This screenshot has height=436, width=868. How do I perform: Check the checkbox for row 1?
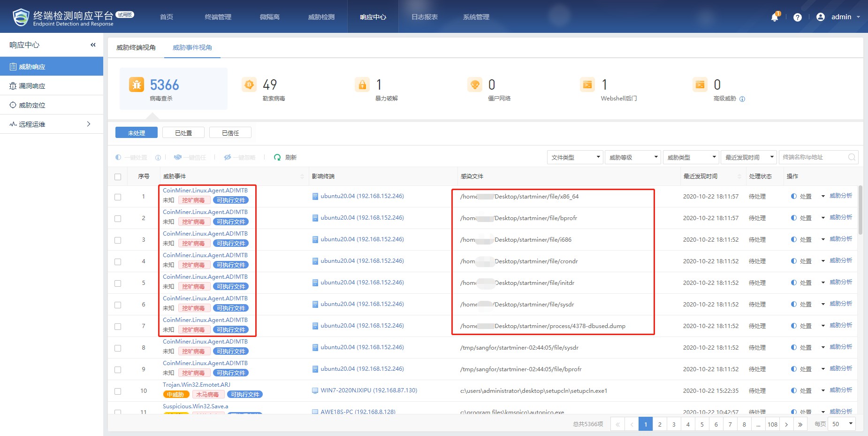click(x=118, y=197)
